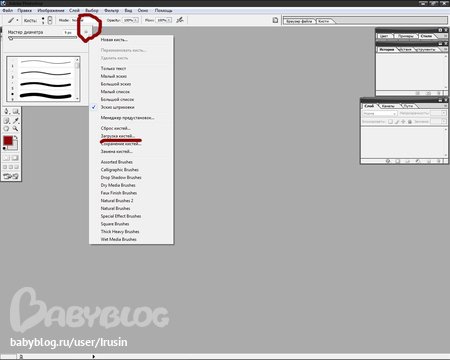The height and width of the screenshot is (360, 450).
Task: Click the trash icon at bottom of History panel
Action: click(x=439, y=93)
